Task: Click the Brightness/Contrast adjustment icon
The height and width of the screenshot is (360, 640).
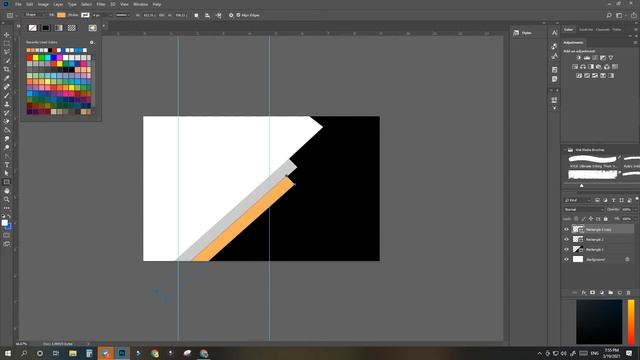Action: (x=579, y=58)
